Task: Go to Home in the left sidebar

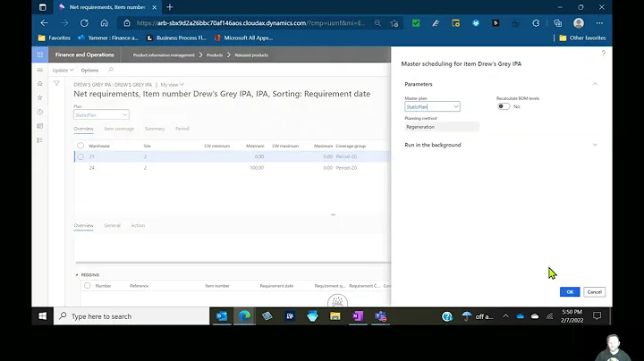Action: point(40,84)
